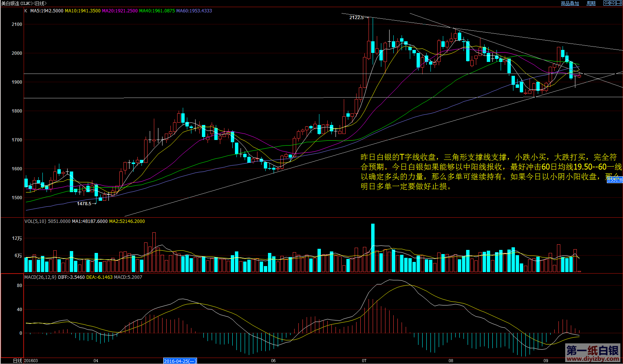Click the right arrow forward icon

click(613, 3)
